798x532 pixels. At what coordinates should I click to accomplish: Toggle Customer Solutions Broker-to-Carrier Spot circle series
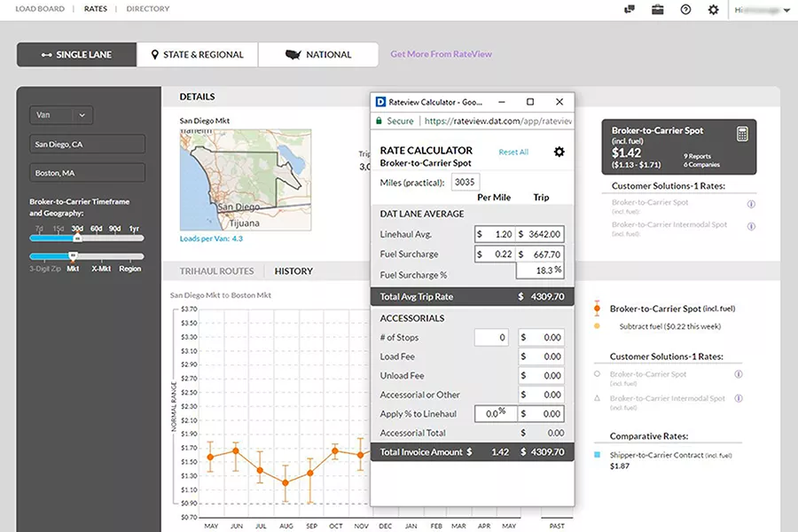[597, 374]
